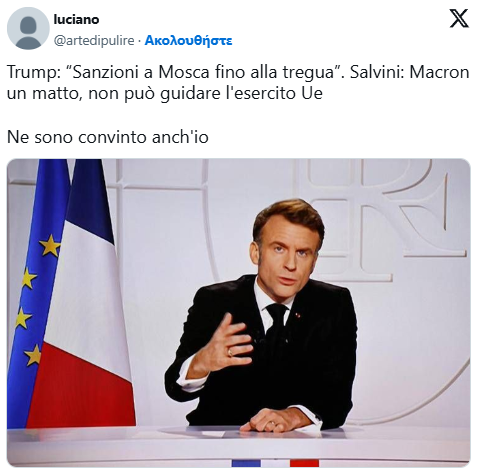
Task: Click the blue Ακολουθήστε follow link
Action: (x=188, y=41)
